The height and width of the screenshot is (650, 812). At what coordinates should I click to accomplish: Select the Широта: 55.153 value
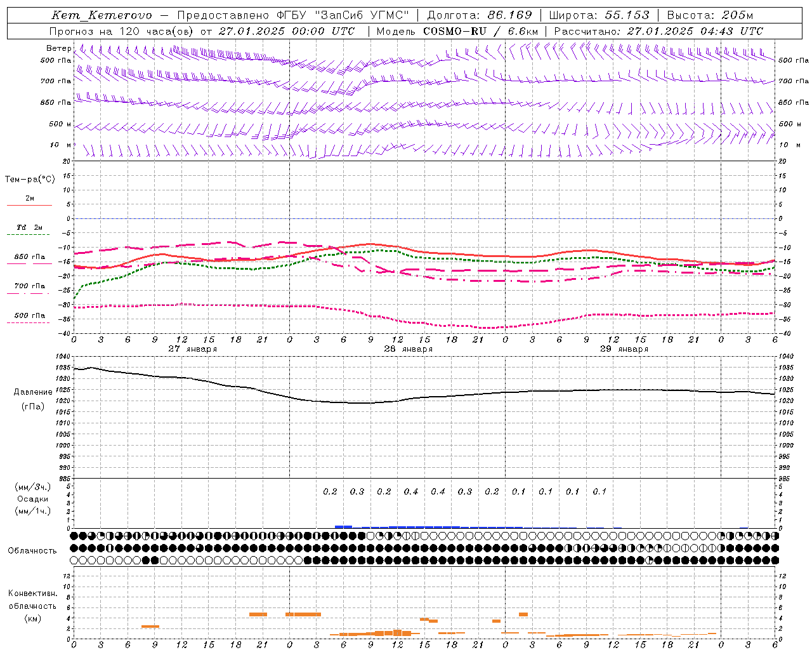(x=599, y=15)
